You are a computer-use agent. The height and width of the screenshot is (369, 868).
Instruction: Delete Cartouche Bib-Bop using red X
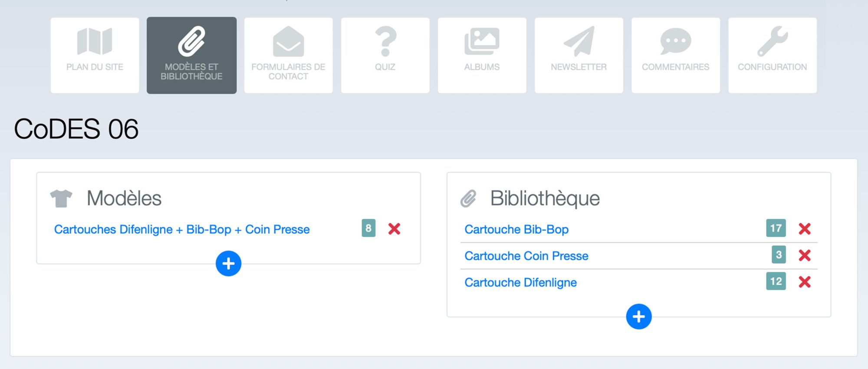pyautogui.click(x=805, y=229)
